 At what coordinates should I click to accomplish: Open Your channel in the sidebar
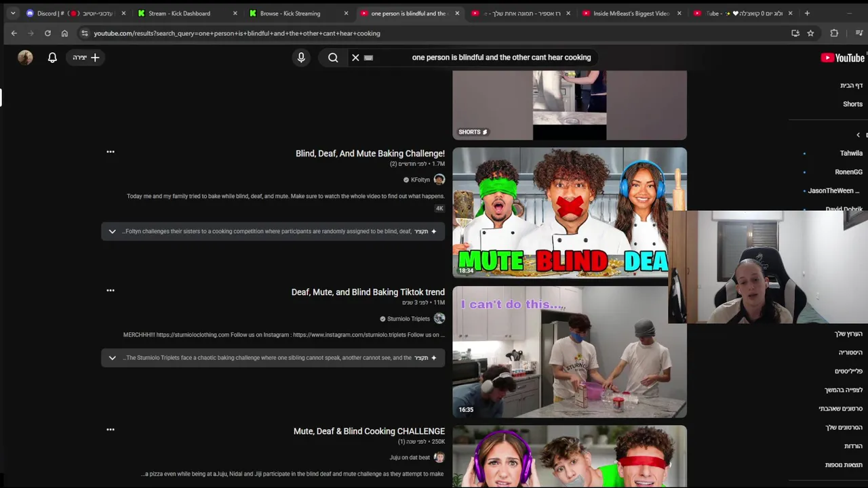[x=848, y=334]
